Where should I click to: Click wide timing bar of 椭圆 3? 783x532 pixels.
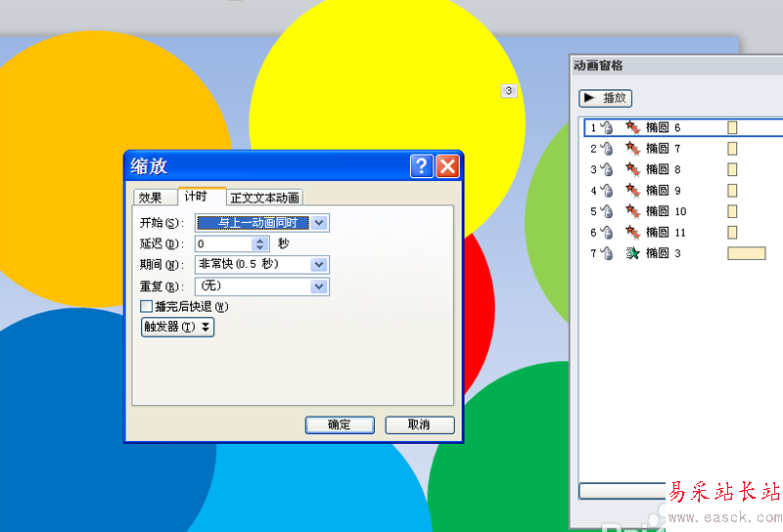747,253
